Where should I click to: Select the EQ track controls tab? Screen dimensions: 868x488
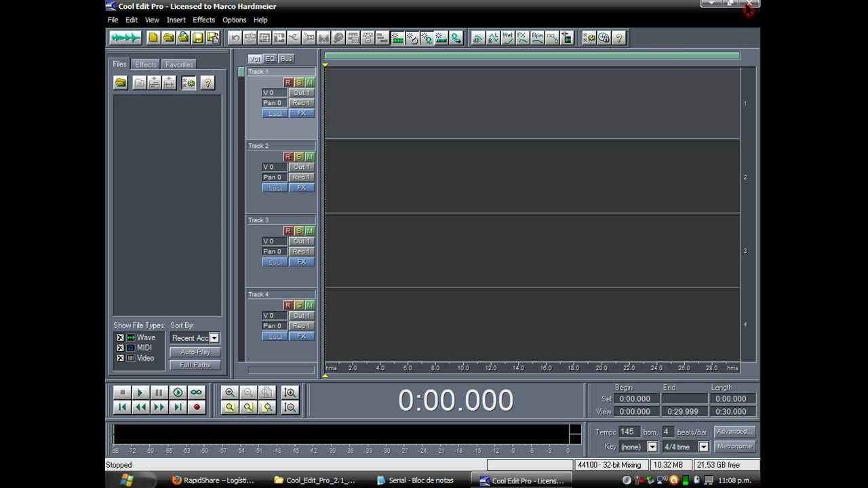click(270, 59)
